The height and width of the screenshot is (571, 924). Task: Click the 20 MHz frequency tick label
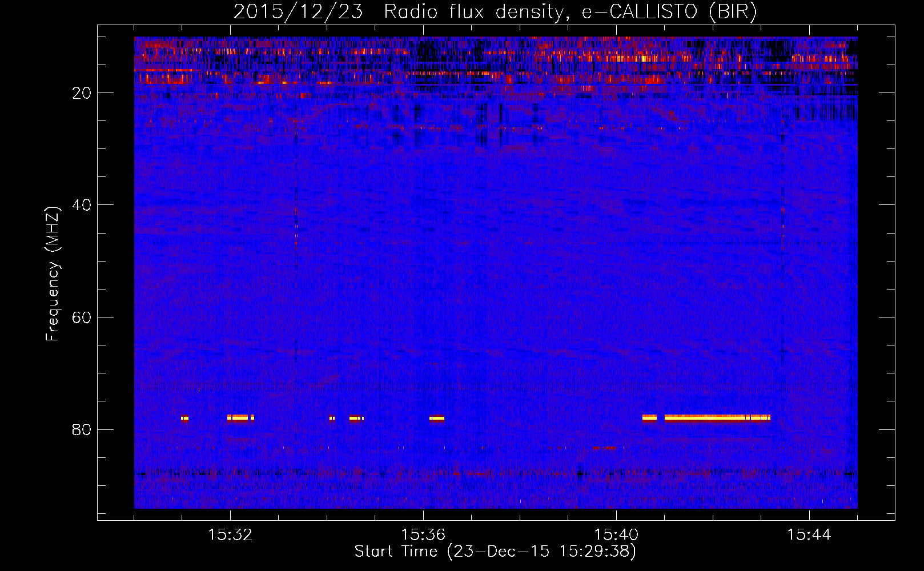coord(82,93)
